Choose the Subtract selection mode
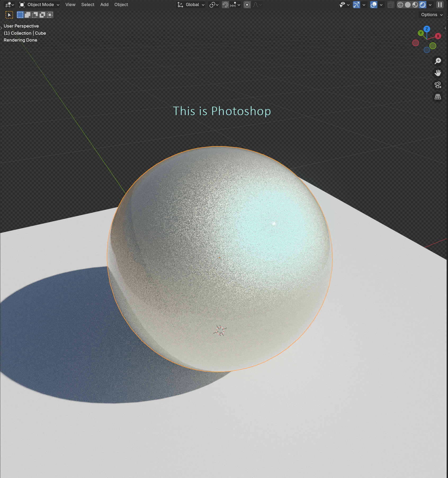The image size is (448, 478). 35,15
